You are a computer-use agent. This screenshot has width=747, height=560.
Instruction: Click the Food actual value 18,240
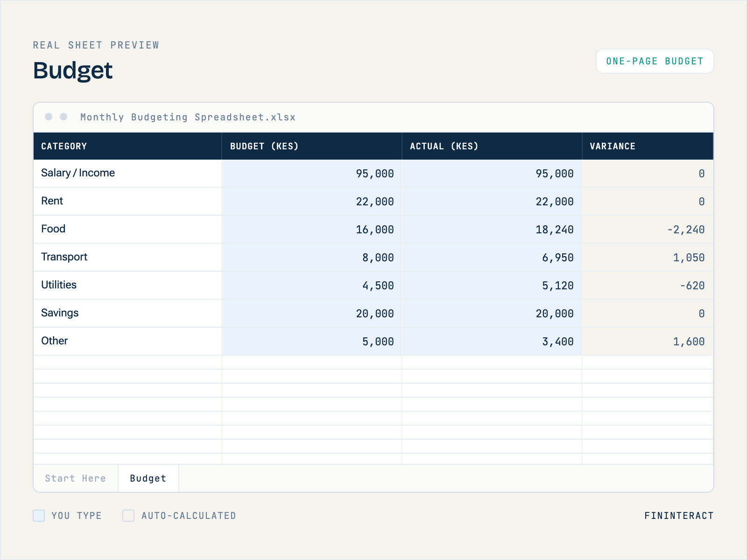[x=555, y=230]
